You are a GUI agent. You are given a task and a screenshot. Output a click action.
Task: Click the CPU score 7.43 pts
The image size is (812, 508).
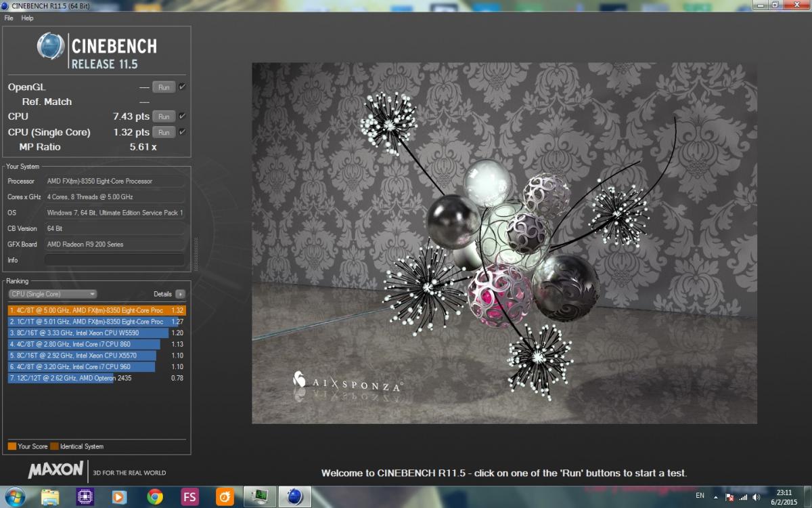point(131,117)
